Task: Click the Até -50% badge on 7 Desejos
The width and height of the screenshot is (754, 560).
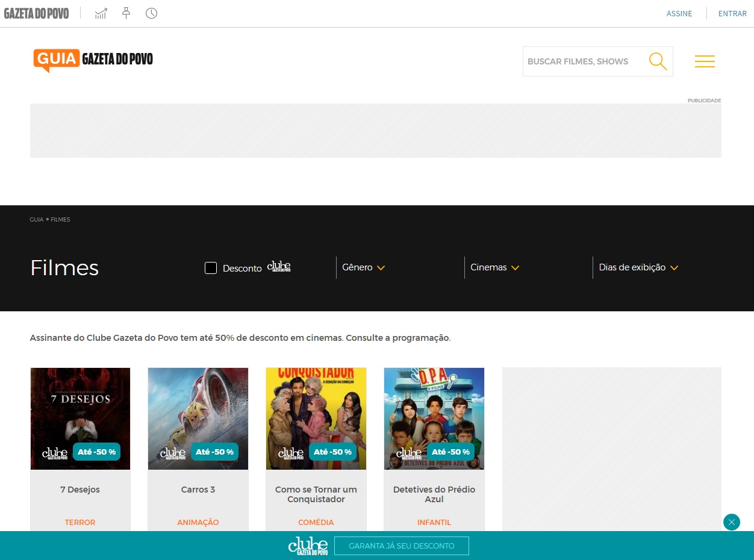Action: pyautogui.click(x=96, y=452)
